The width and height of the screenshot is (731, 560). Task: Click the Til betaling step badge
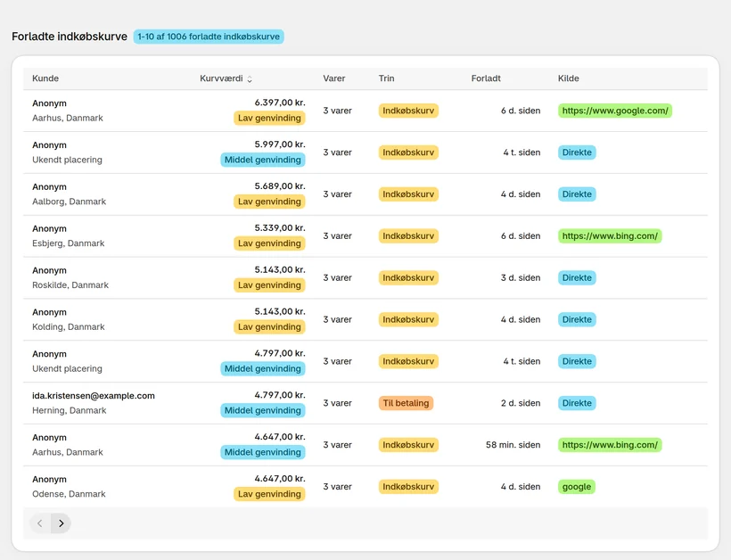(x=406, y=403)
